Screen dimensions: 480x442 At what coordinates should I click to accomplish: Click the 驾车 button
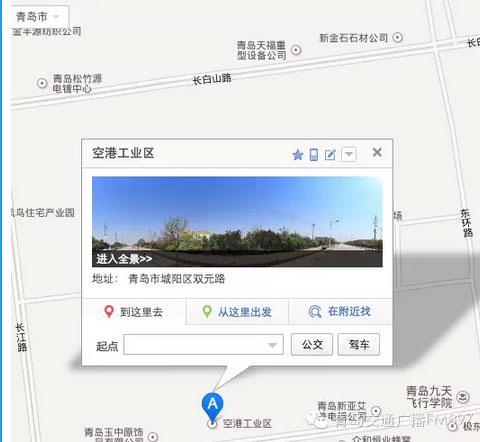(x=359, y=344)
